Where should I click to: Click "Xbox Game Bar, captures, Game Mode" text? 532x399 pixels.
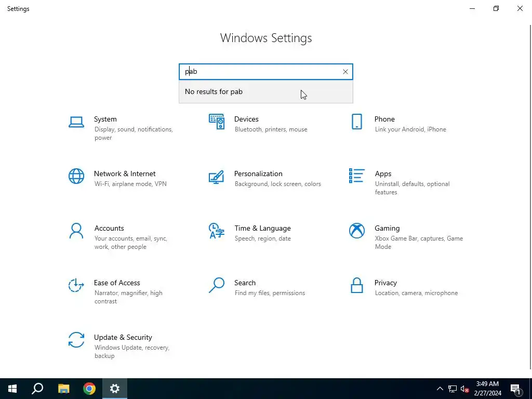419,243
